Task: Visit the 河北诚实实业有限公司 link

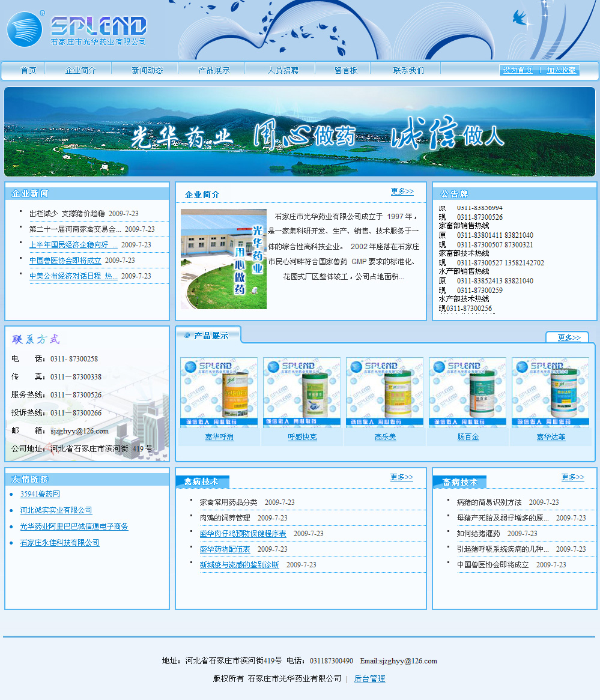Action: [x=56, y=510]
